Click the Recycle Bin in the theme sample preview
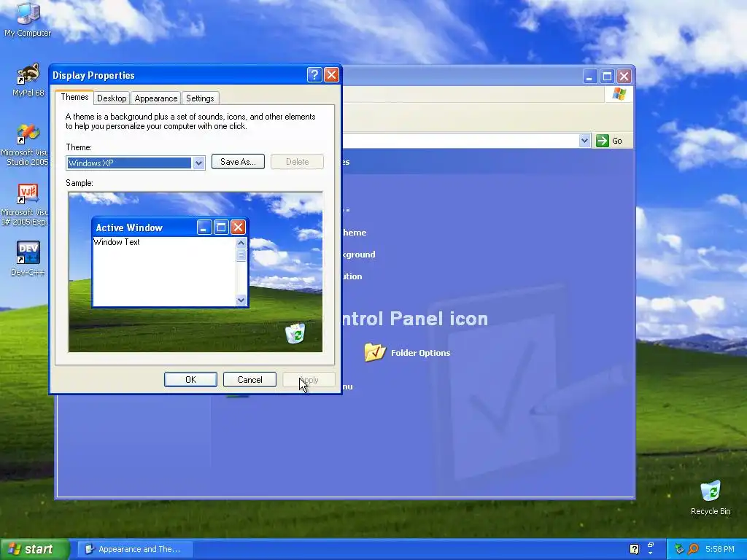The image size is (747, 560). click(295, 332)
